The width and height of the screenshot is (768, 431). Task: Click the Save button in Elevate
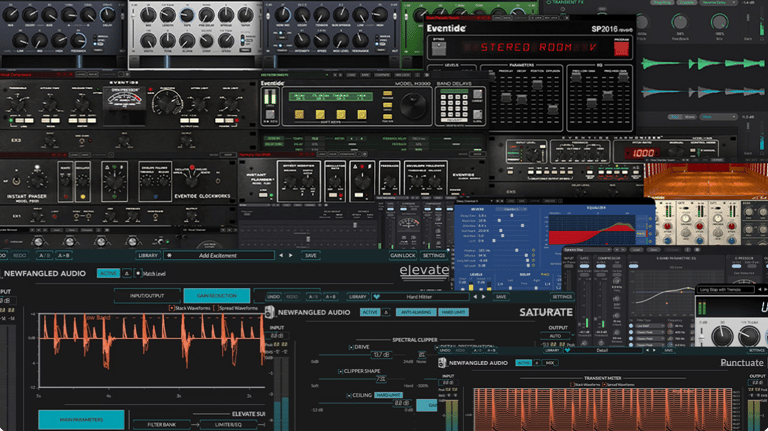(311, 255)
